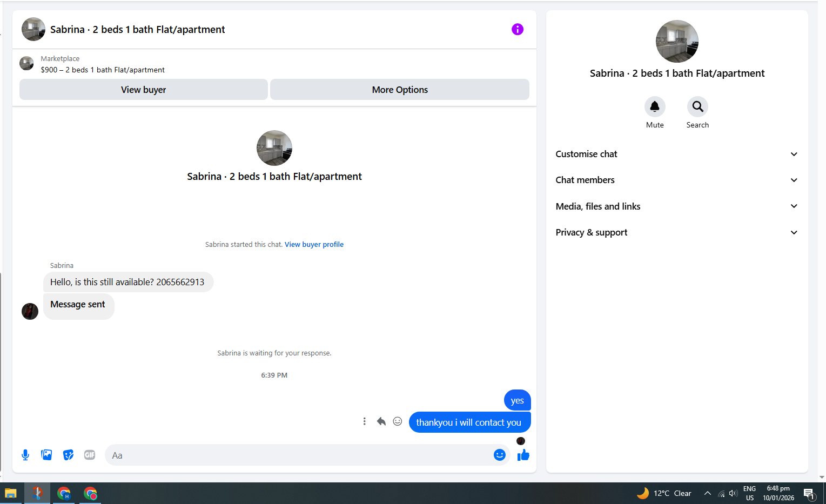
Task: Open View buyer profile link
Action: (314, 245)
